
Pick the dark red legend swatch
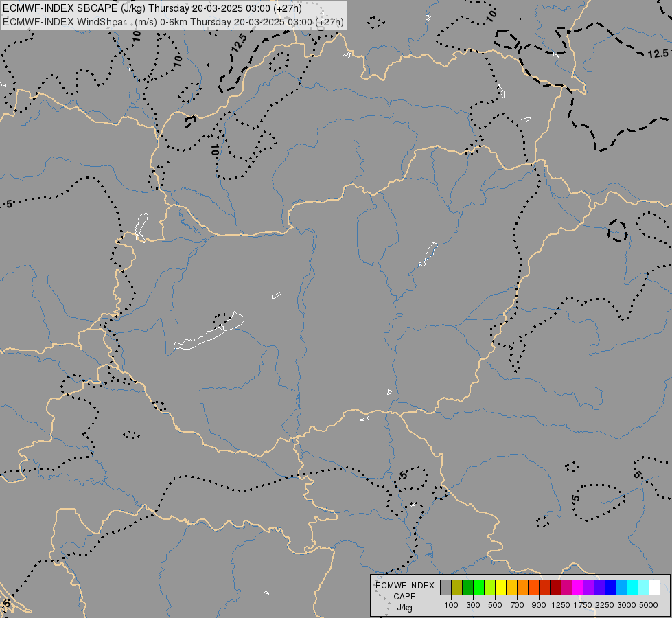[x=555, y=587]
